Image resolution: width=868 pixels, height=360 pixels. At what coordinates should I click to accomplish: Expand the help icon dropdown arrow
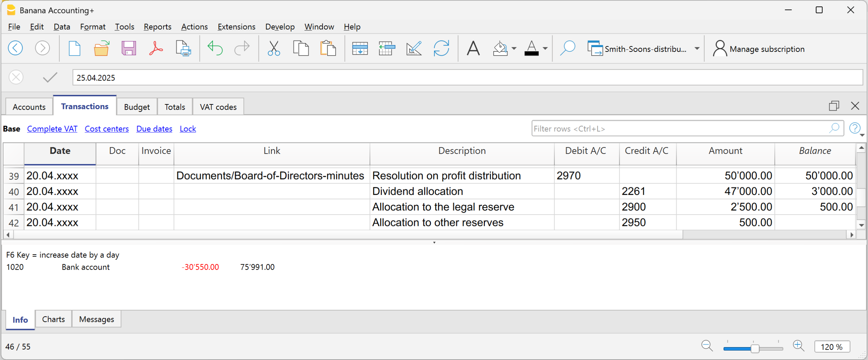point(862,135)
